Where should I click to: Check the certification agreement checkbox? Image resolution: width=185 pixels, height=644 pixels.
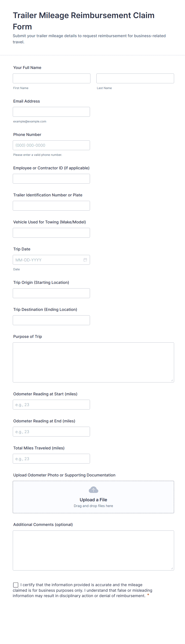(16, 585)
